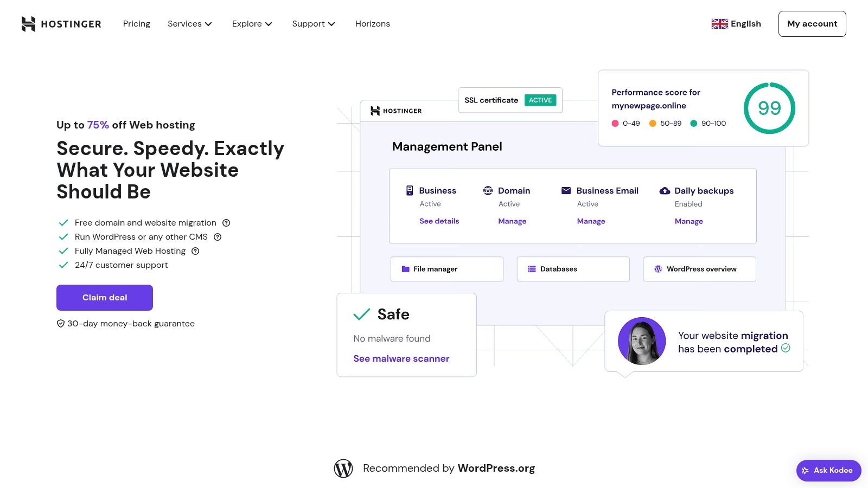Click the performance score 99 circle
This screenshot has width=868, height=488.
[769, 108]
